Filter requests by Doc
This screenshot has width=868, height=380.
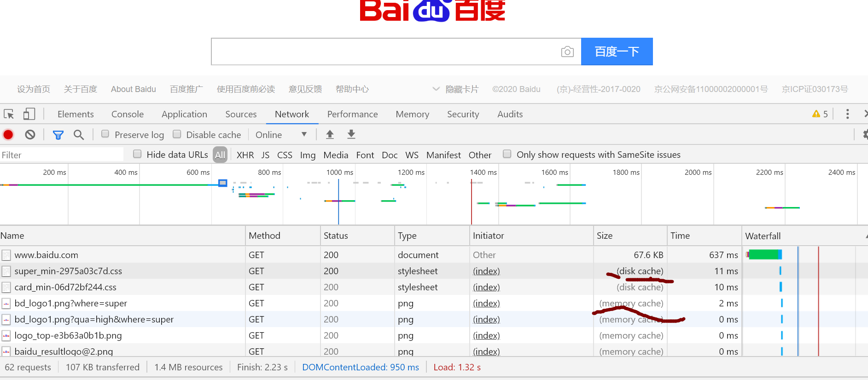click(390, 155)
